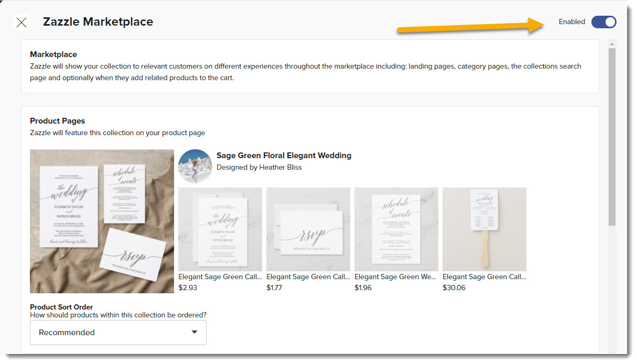Screen dimensions: 637x364
Task: Close the Zazzle Marketplace dialog
Action: (21, 22)
